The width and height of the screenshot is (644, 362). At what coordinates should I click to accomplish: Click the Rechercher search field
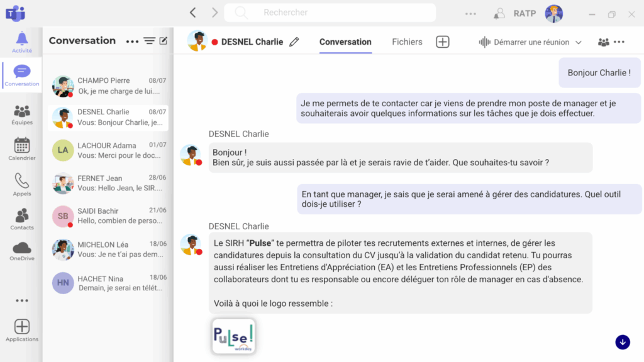click(x=333, y=13)
